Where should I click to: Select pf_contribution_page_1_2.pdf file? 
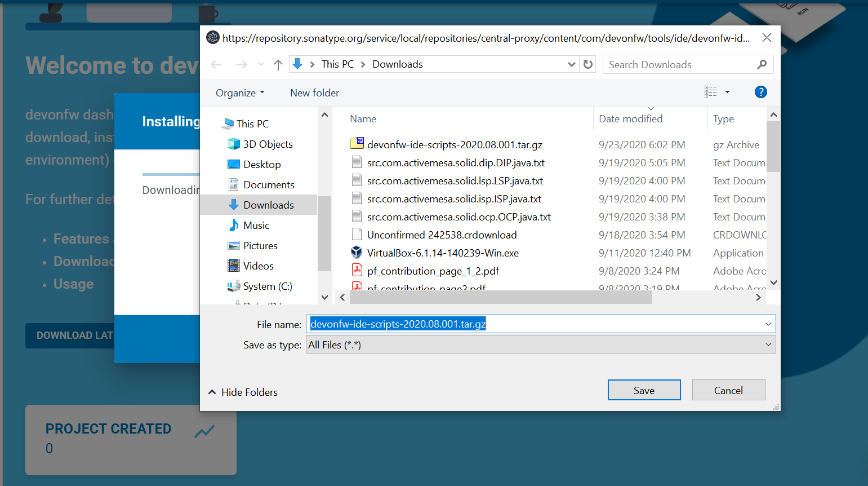(433, 271)
